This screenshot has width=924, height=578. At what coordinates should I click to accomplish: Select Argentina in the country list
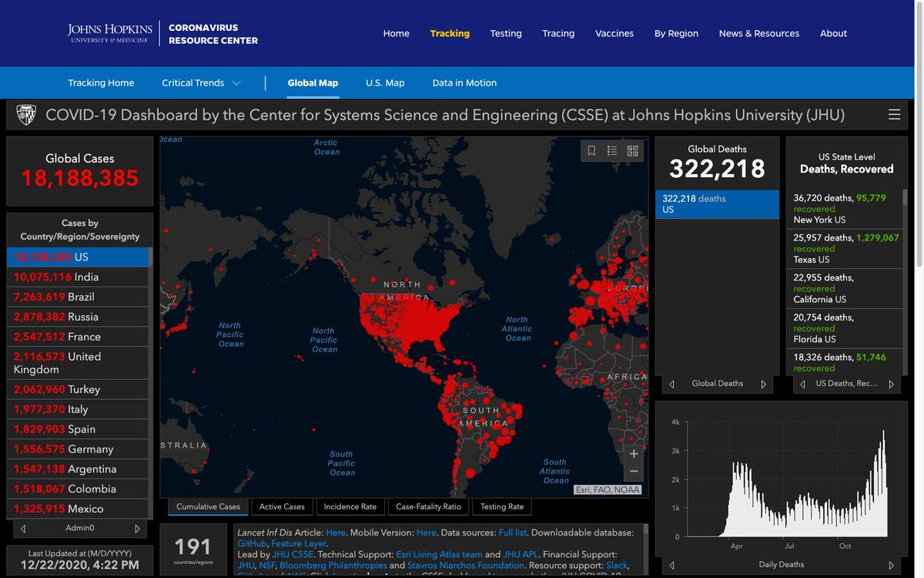pyautogui.click(x=77, y=469)
